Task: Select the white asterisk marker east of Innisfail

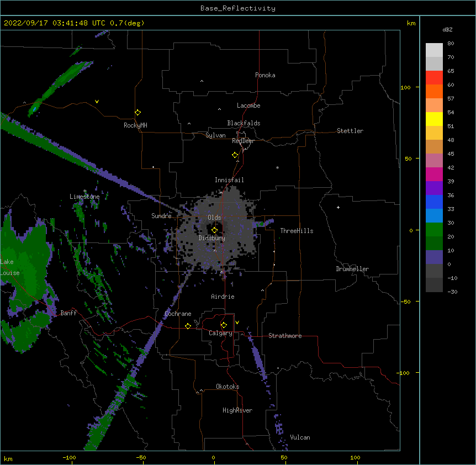Action: tap(277, 167)
